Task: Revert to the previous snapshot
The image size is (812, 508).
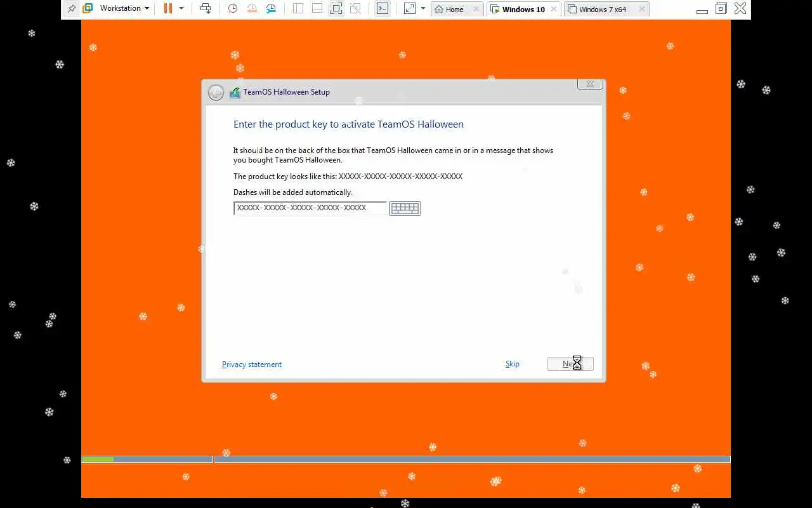Action: coord(252,9)
